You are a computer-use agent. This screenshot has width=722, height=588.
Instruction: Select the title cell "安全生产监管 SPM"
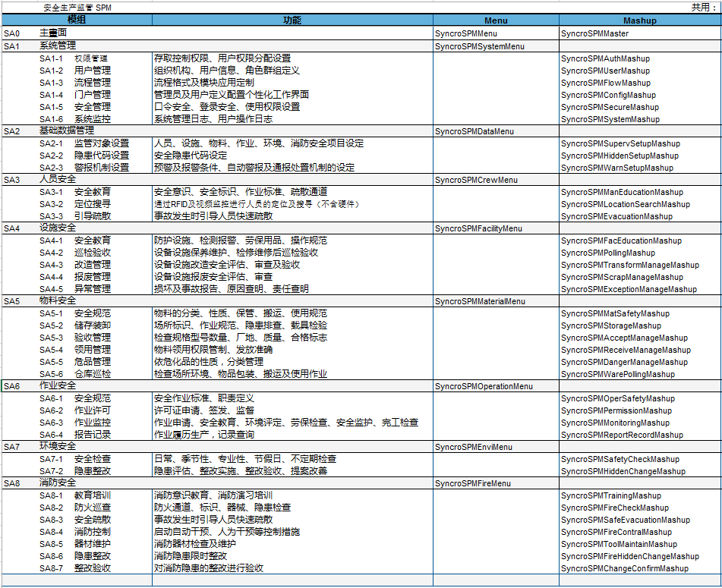coord(77,8)
